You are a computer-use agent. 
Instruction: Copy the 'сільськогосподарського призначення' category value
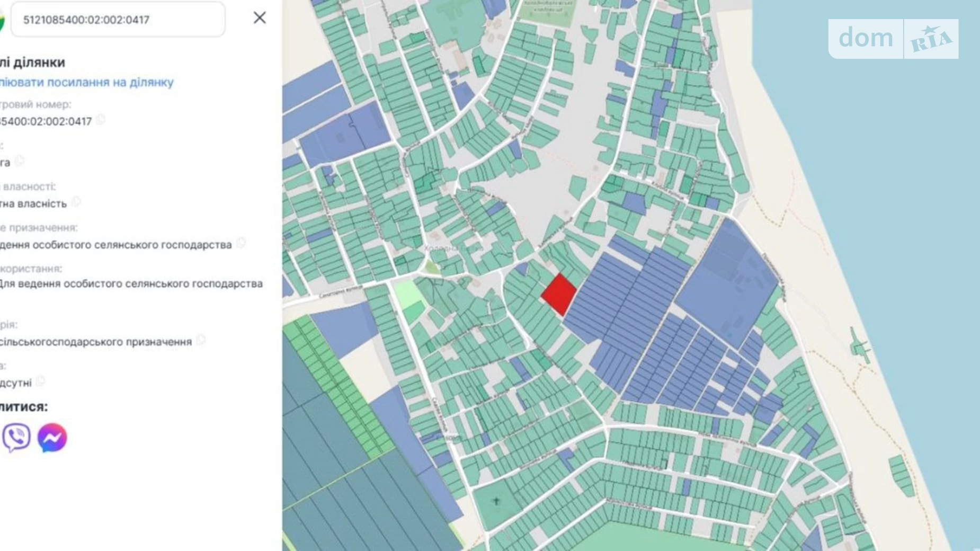201,341
